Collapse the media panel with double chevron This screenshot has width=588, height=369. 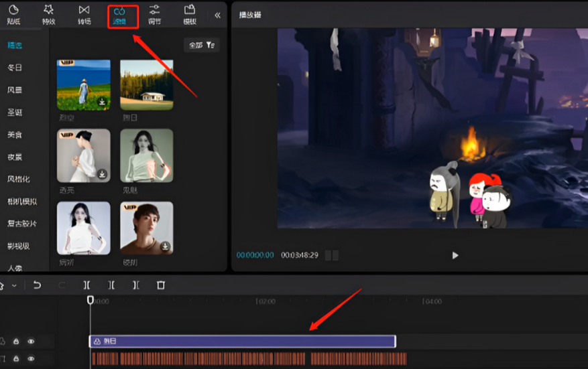point(217,15)
